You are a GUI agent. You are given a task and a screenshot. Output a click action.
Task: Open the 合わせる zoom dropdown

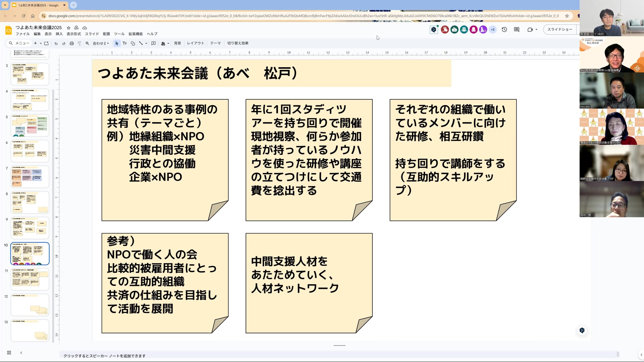coord(101,43)
